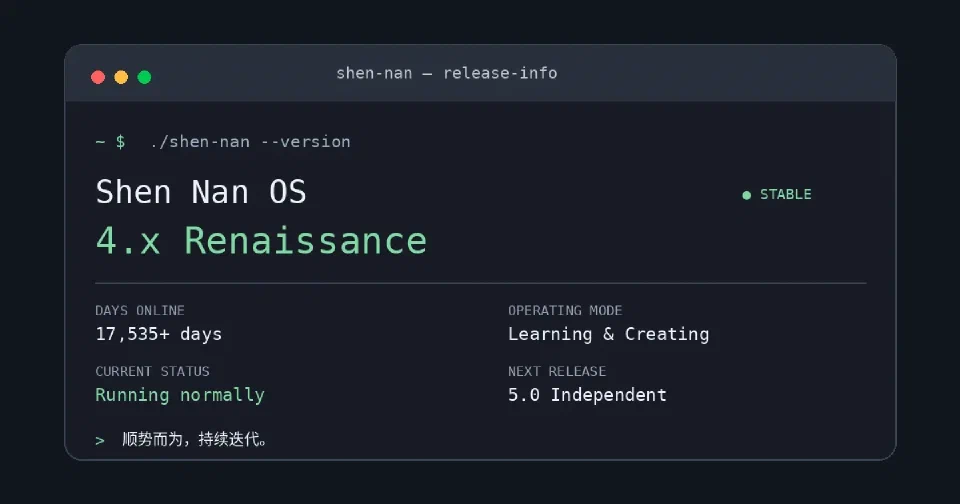The height and width of the screenshot is (504, 960).
Task: Click the '17,535+ days' value
Action: pyautogui.click(x=159, y=334)
